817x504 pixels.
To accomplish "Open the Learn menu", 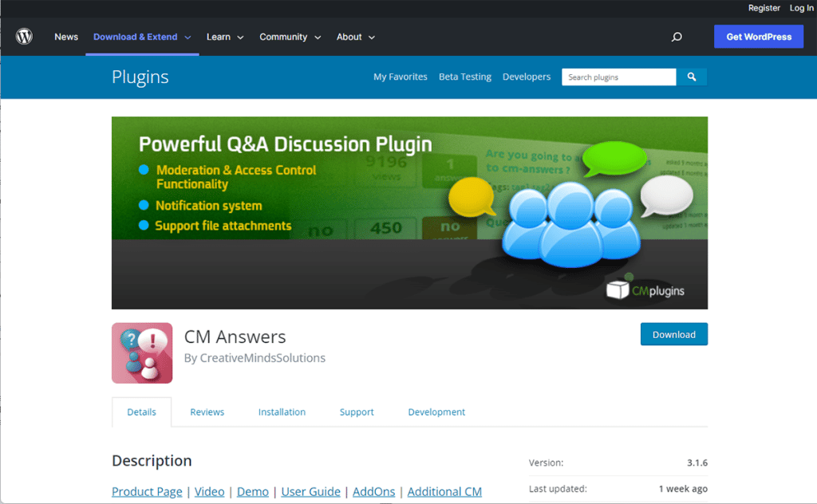I will [x=219, y=37].
